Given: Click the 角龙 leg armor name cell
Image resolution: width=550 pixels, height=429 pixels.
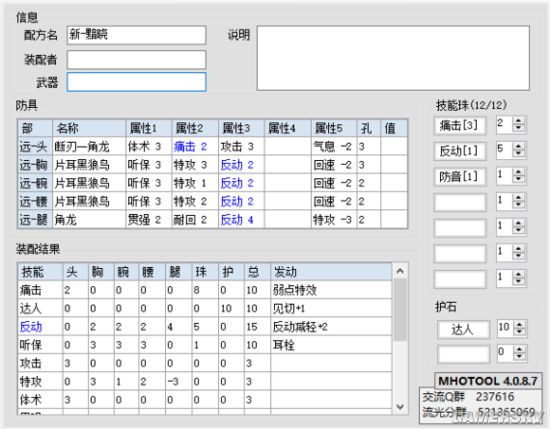Looking at the screenshot, I should tap(89, 220).
